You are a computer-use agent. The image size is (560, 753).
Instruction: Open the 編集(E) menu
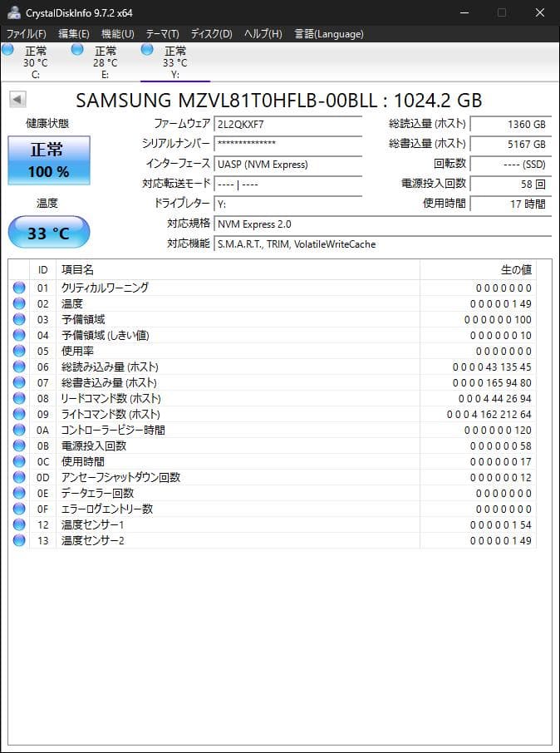tap(73, 33)
